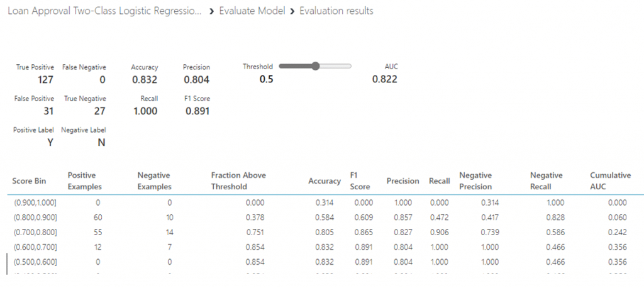Click Negative Examples column header
This screenshot has height=288, width=644.
click(x=155, y=180)
